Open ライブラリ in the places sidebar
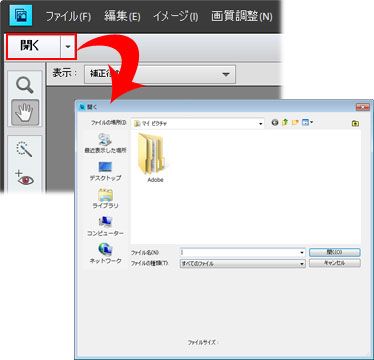374x360 pixels. (x=105, y=199)
